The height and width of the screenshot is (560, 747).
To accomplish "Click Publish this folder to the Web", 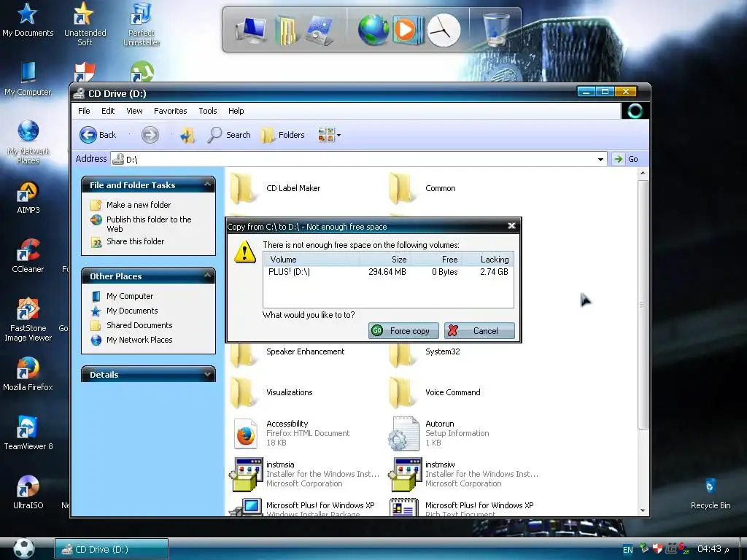I will click(x=149, y=225).
